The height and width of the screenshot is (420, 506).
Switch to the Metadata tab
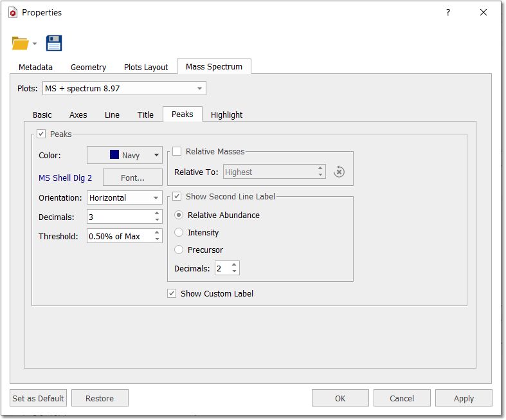click(x=35, y=67)
